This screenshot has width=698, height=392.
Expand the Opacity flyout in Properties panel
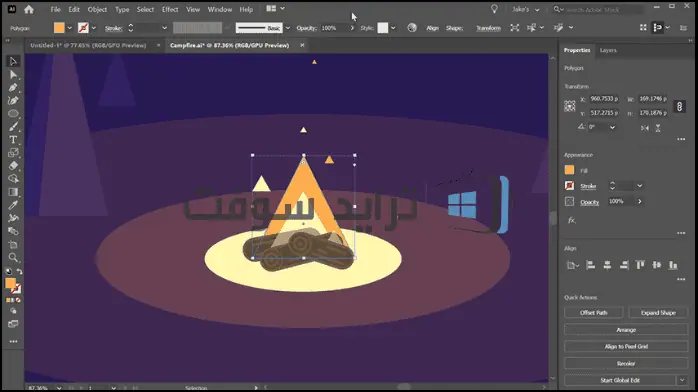pos(640,202)
